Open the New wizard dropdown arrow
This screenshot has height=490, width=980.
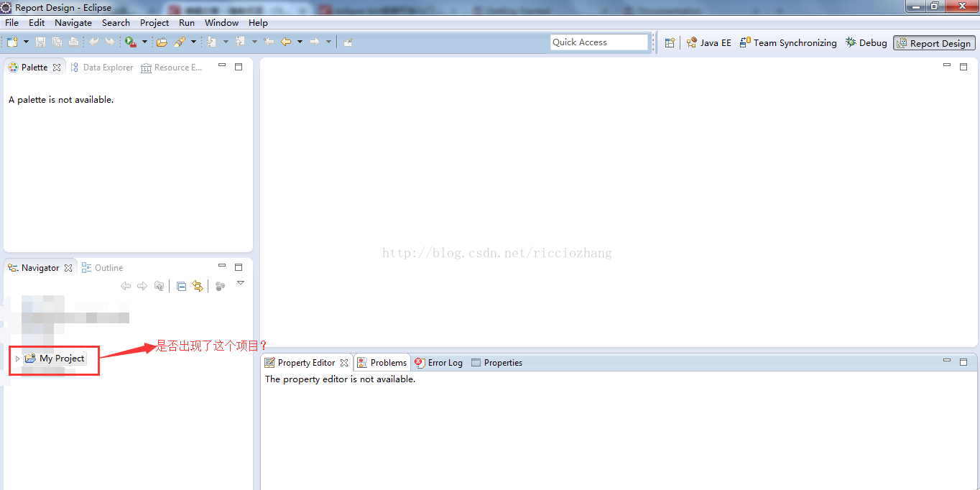tap(26, 42)
